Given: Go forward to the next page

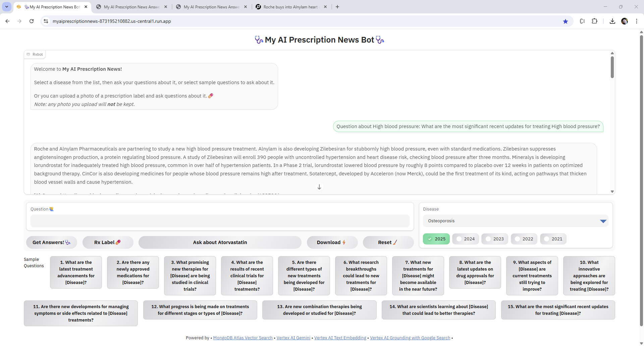Looking at the screenshot, I should (19, 21).
